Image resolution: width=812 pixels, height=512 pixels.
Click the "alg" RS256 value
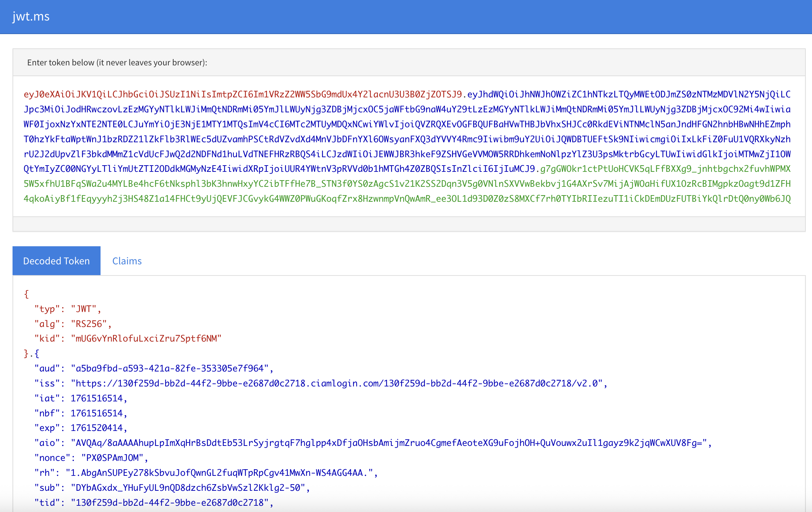pos(89,324)
